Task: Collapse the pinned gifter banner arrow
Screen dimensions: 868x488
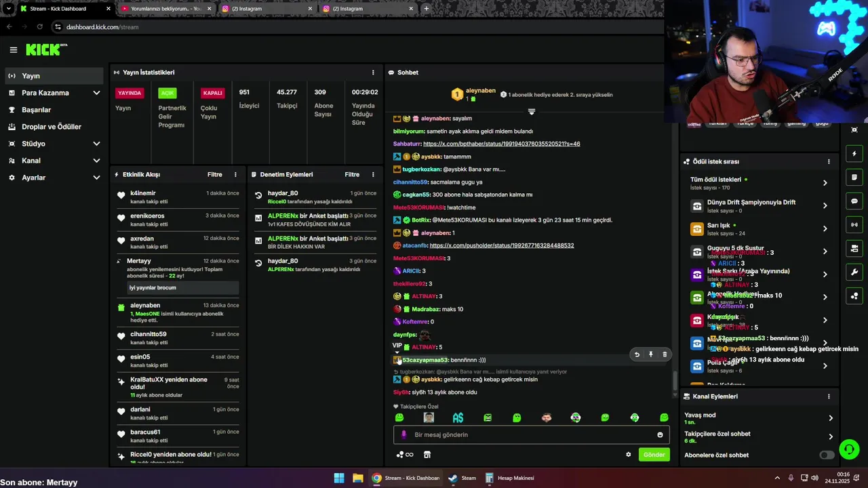Action: click(x=532, y=111)
